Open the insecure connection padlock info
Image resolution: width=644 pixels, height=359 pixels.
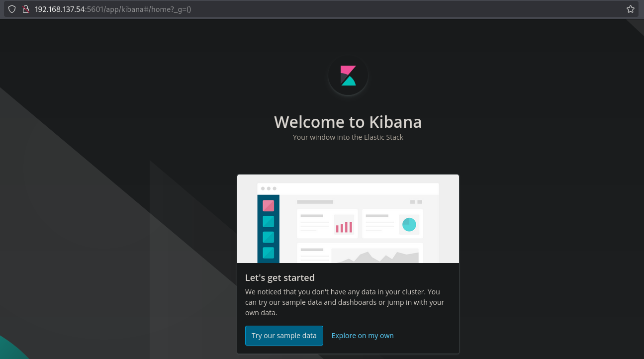coord(26,9)
